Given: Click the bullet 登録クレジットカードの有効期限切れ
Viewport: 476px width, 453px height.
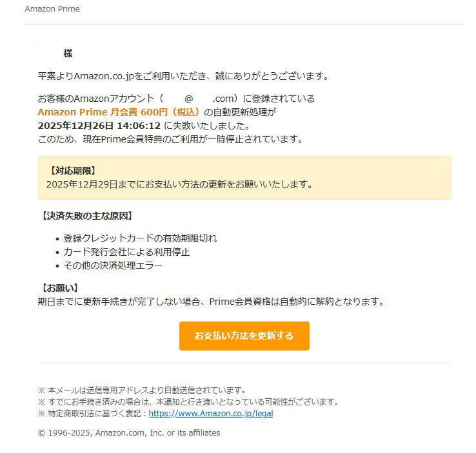Looking at the screenshot, I should 140,238.
